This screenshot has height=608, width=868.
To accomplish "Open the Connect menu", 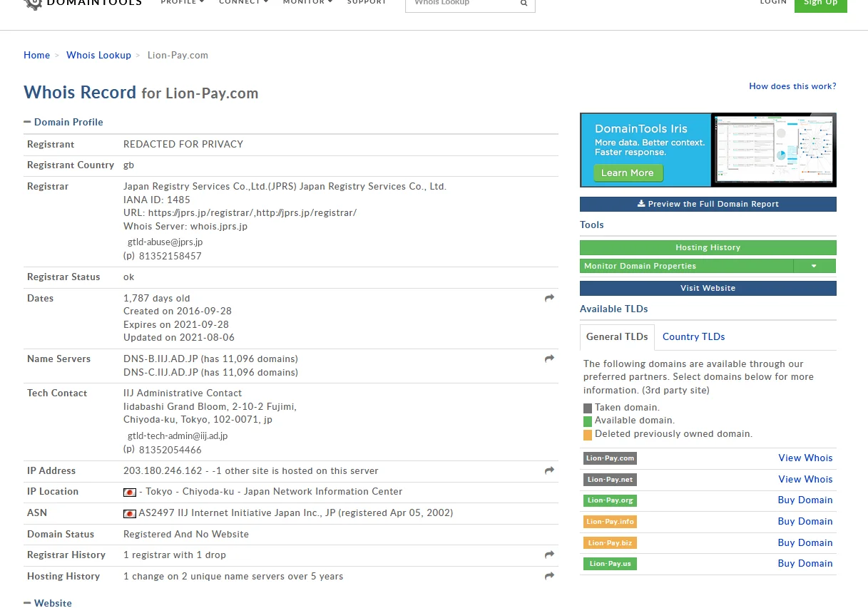I will (x=244, y=2).
